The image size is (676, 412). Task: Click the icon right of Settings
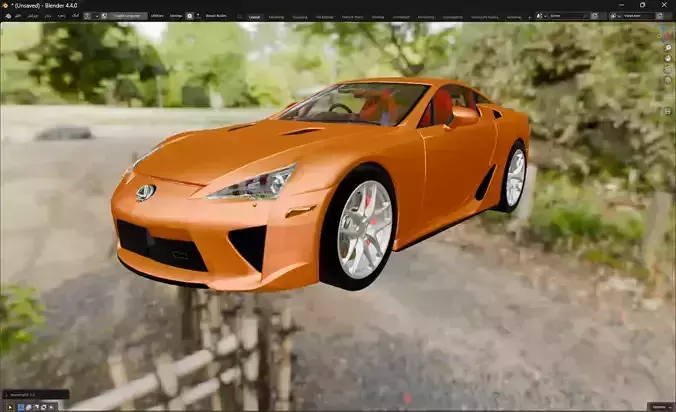189,16
